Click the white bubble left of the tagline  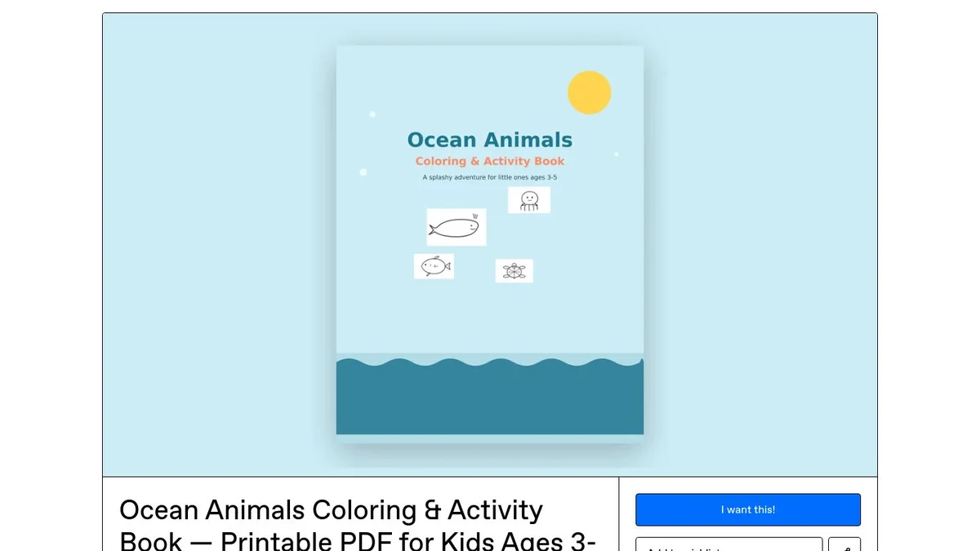[x=363, y=172]
